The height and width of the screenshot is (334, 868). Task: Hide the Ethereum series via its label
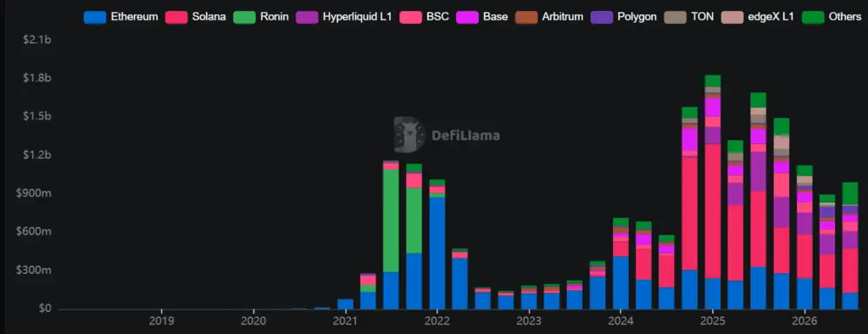click(135, 17)
